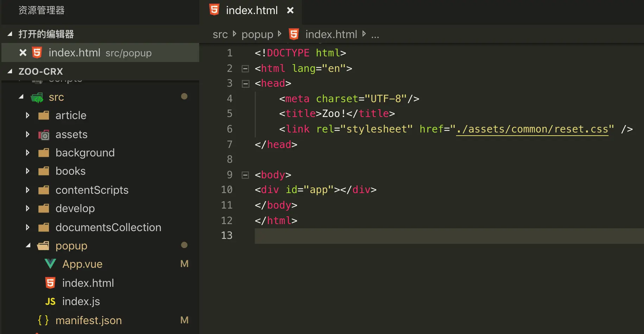This screenshot has height=334, width=644.
Task: Click the src/popup path label in open editors
Action: coord(128,53)
